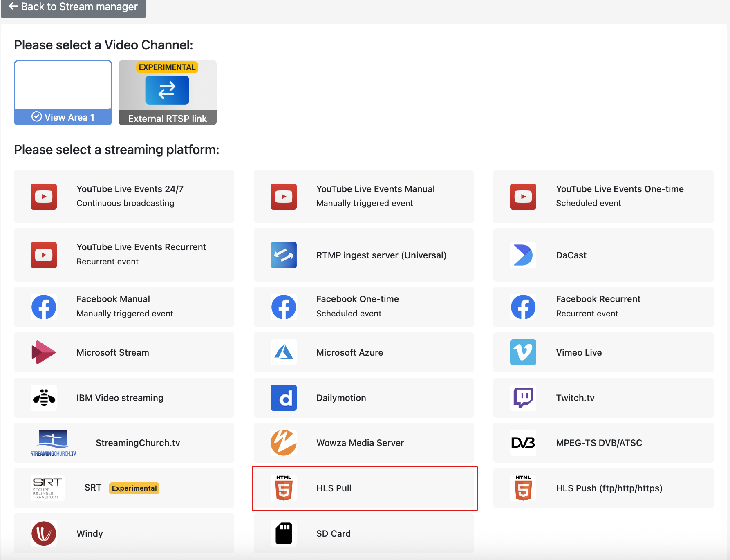Screen dimensions: 730x560
Task: Select the View Area 1 video channel
Action: point(63,93)
